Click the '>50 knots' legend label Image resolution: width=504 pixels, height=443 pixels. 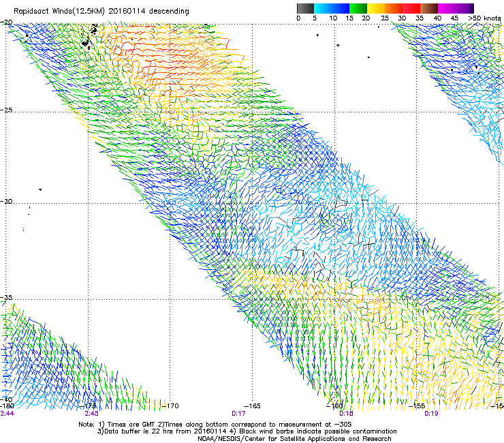click(x=484, y=18)
